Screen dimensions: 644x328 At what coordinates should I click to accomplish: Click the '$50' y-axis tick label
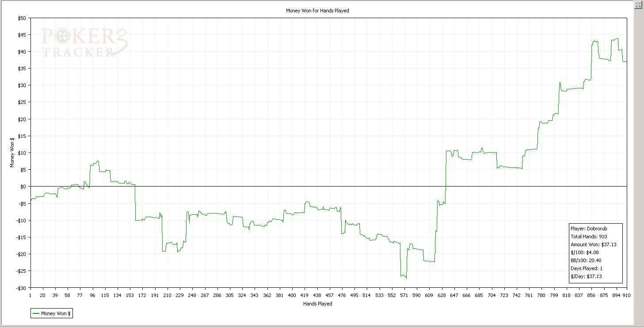click(22, 18)
